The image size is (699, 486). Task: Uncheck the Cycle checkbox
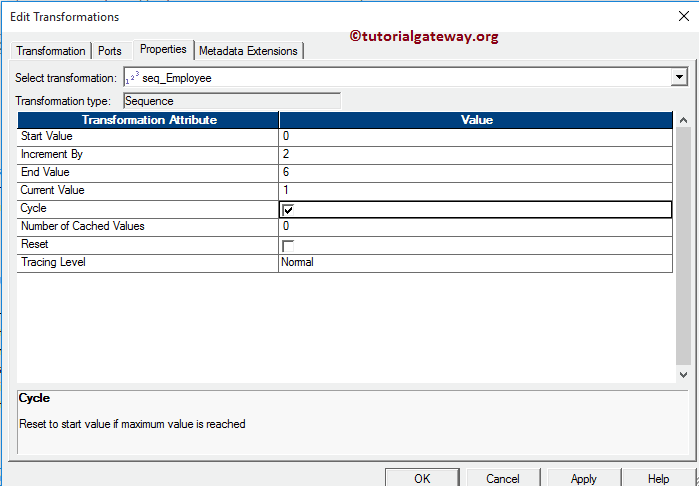pos(288,210)
